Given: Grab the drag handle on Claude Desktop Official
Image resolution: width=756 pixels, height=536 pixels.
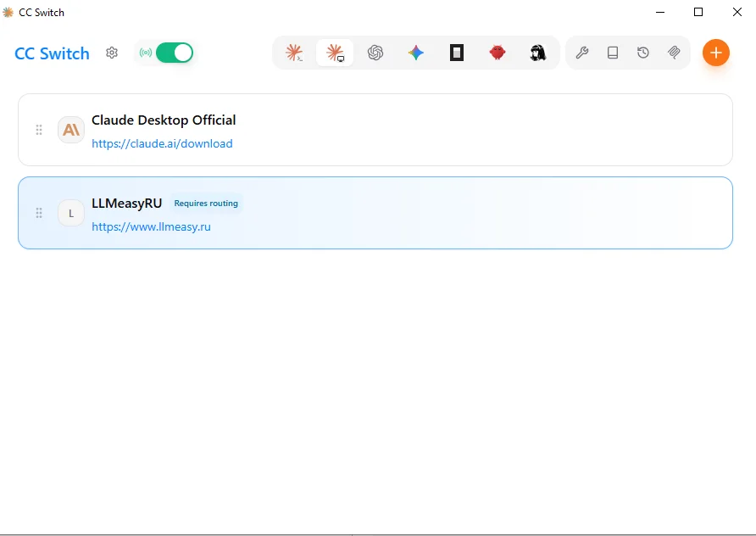Looking at the screenshot, I should point(39,130).
